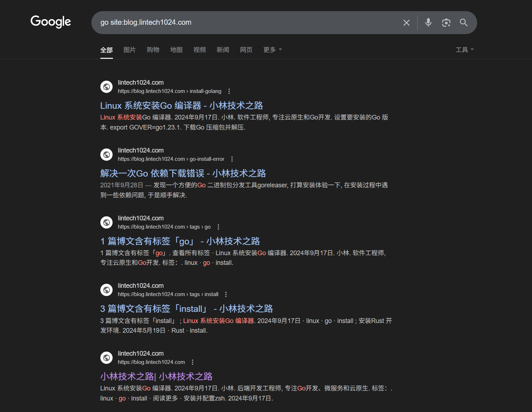This screenshot has width=532, height=412.
Task: Start voice search with microphone icon
Action: [428, 23]
